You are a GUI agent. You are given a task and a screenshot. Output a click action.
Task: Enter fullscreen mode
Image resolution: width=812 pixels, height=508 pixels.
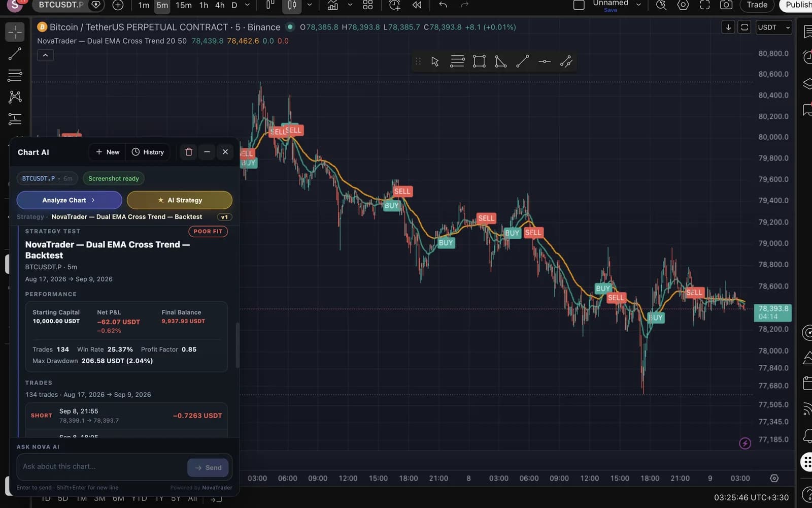pyautogui.click(x=704, y=5)
